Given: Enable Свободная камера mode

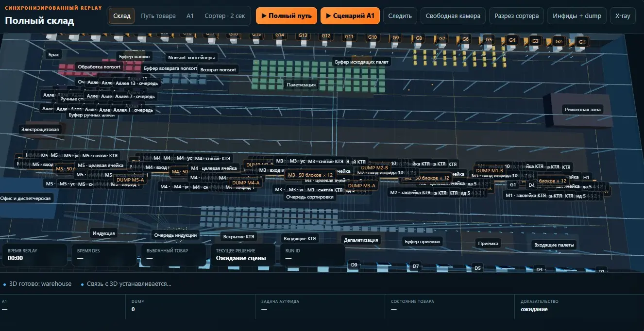Looking at the screenshot, I should [453, 16].
